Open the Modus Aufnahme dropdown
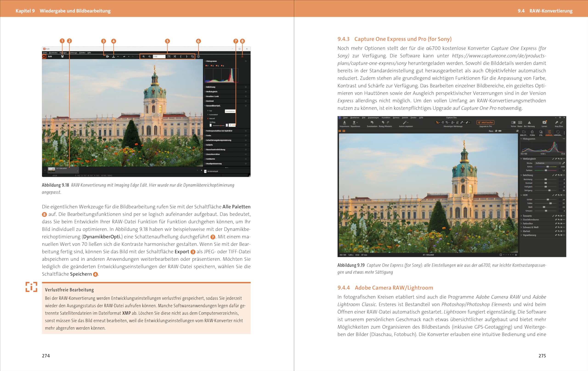588x371 pixels. (548, 163)
